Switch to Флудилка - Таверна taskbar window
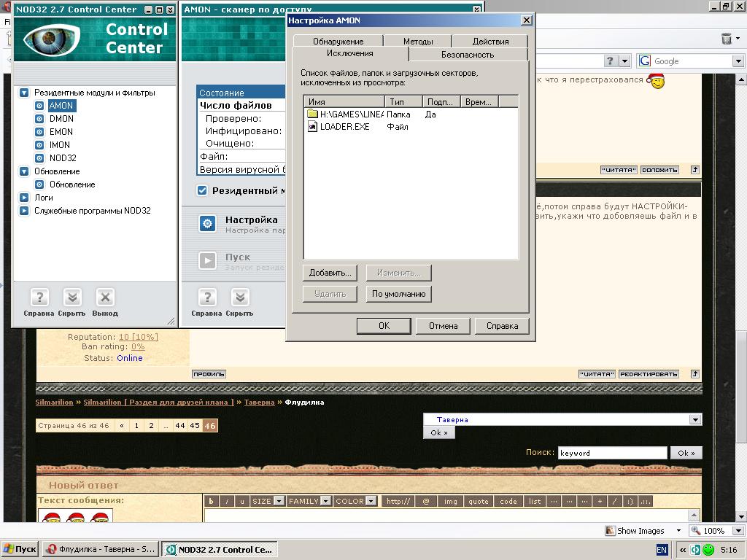This screenshot has width=747, height=560. pyautogui.click(x=101, y=549)
